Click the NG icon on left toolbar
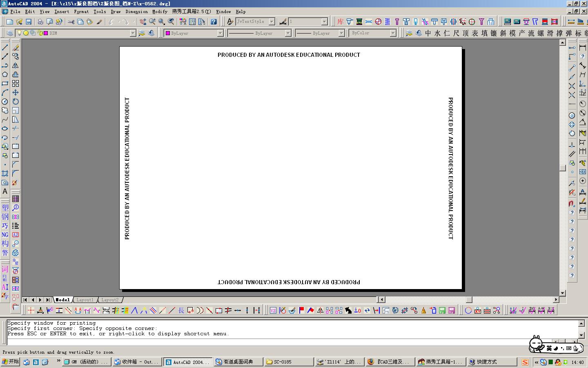This screenshot has width=588, height=368. pos(5,235)
